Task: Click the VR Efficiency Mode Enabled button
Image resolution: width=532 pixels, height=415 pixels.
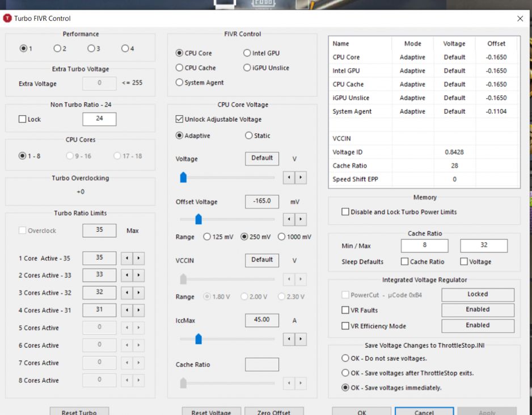Action: (x=478, y=326)
